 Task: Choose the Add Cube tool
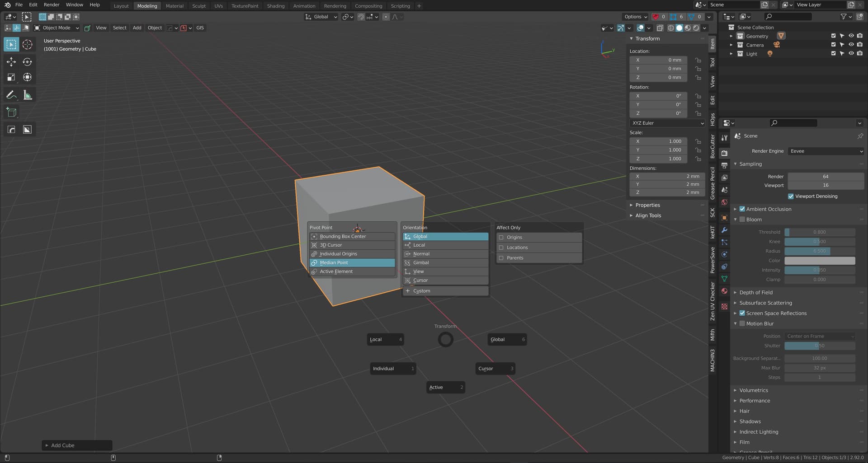(11, 112)
